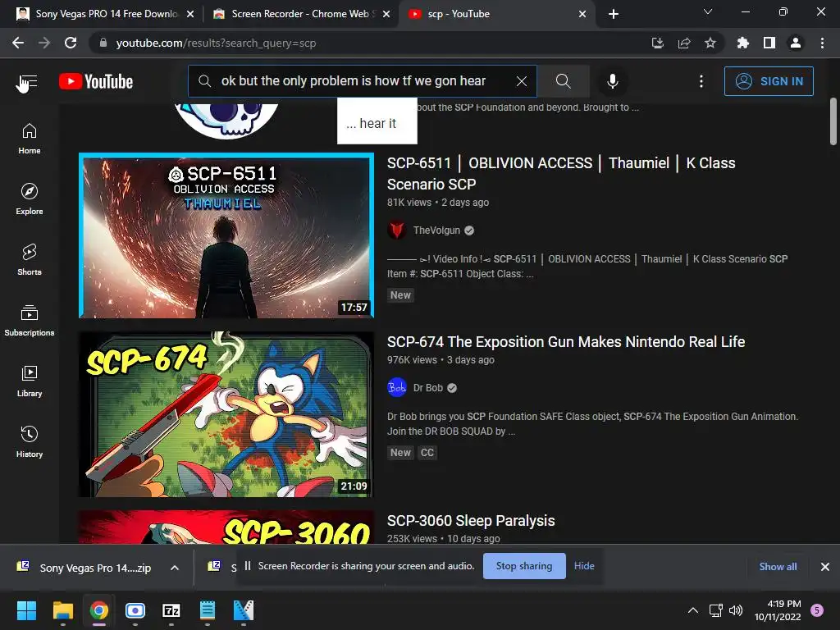Click TheVolgun channel avatar
The image size is (840, 630).
click(x=397, y=231)
